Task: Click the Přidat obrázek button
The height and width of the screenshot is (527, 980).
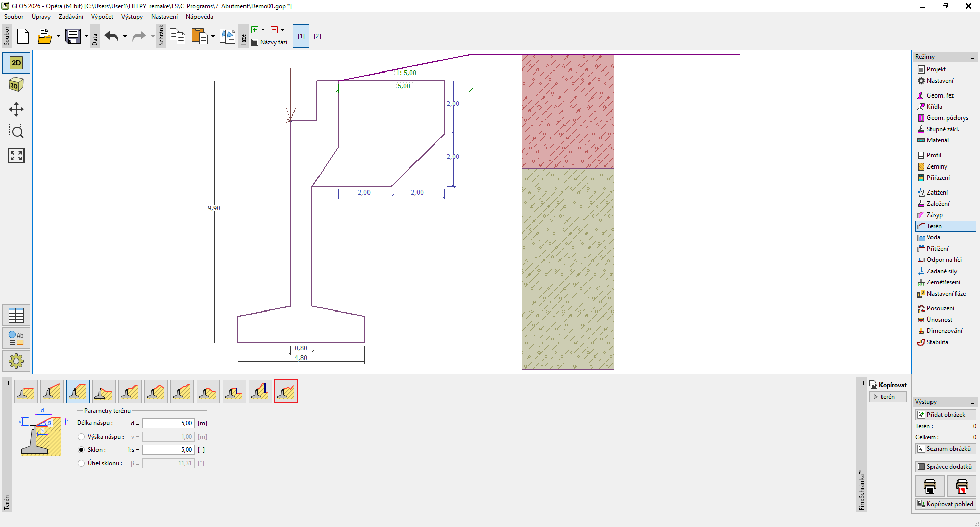Action: 945,415
